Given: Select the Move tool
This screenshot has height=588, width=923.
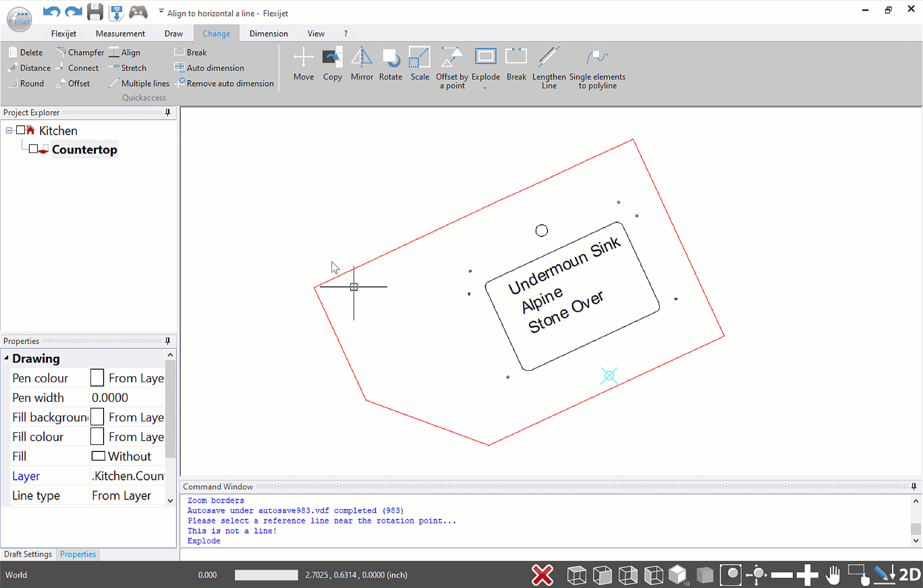Looking at the screenshot, I should [303, 63].
